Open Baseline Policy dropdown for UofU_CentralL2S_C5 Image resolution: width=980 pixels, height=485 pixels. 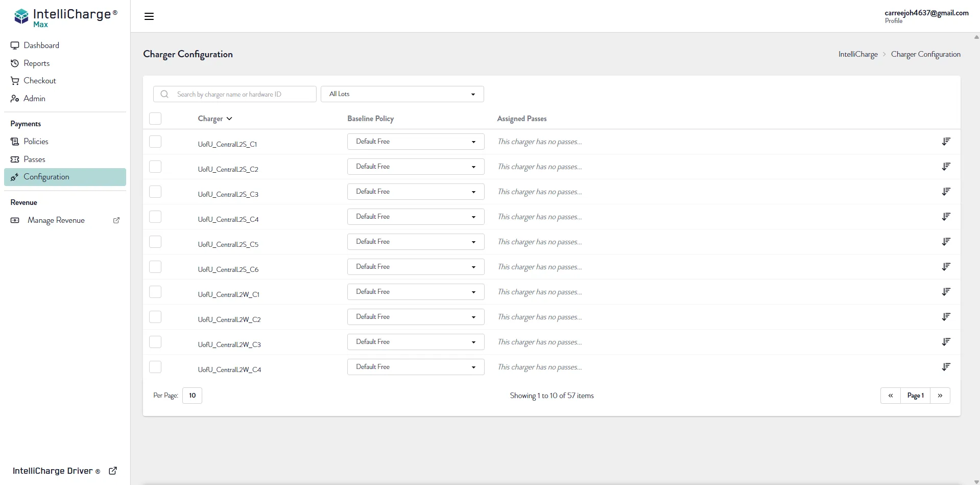tap(416, 242)
